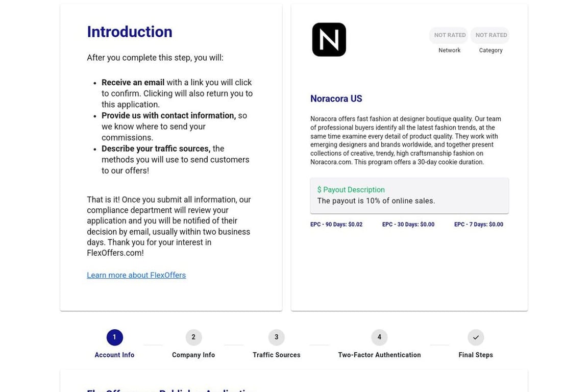Click 'After you complete this step, you will:'

[x=155, y=58]
